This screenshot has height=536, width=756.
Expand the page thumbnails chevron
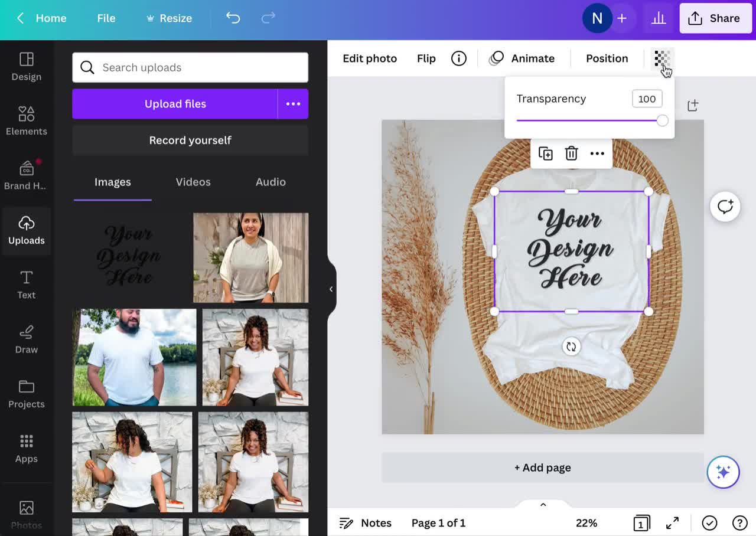[543, 505]
